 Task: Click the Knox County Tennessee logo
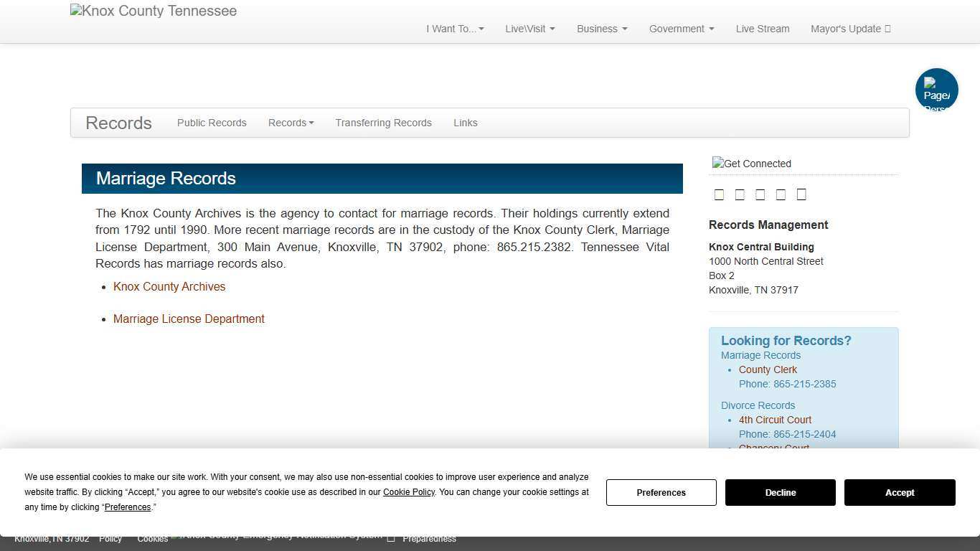(153, 11)
